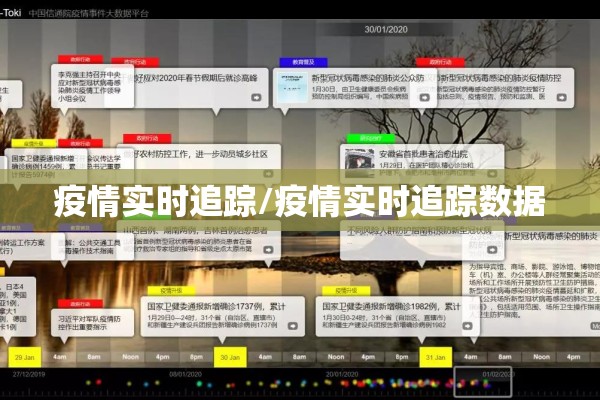The height and width of the screenshot is (400, 600).
Task: Select red tag above 习近平 card
Action: (80, 304)
